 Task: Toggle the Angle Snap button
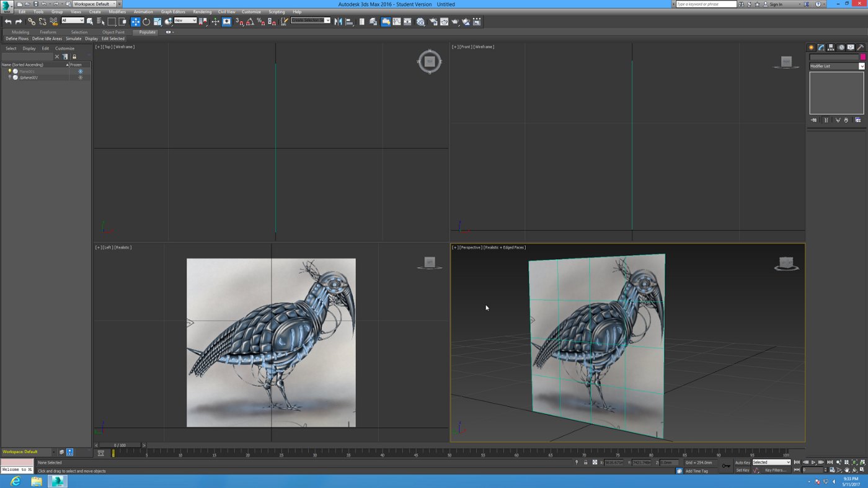click(250, 22)
